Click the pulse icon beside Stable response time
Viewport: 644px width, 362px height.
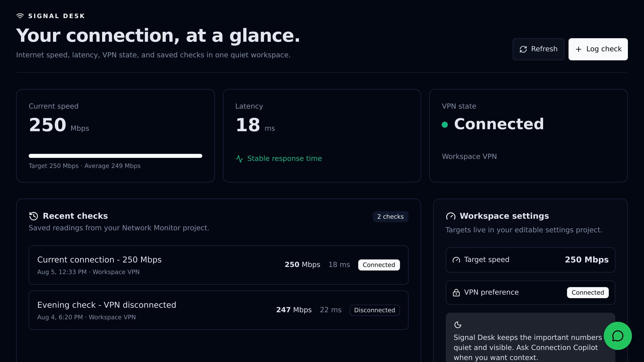click(x=239, y=159)
